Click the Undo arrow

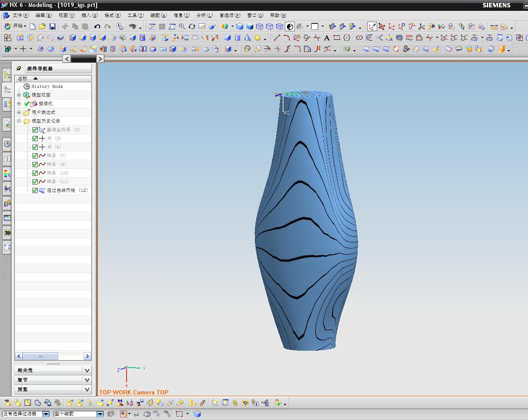point(97,26)
